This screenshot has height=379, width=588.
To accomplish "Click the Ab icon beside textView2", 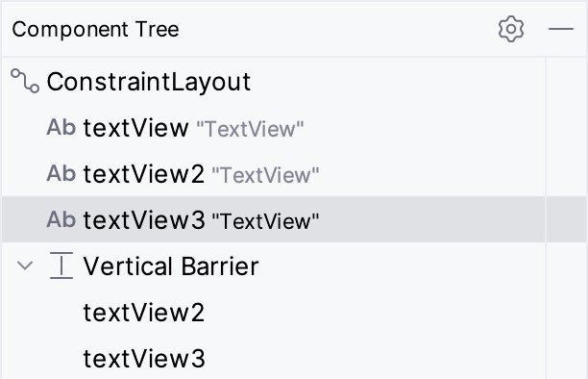I will [x=61, y=173].
